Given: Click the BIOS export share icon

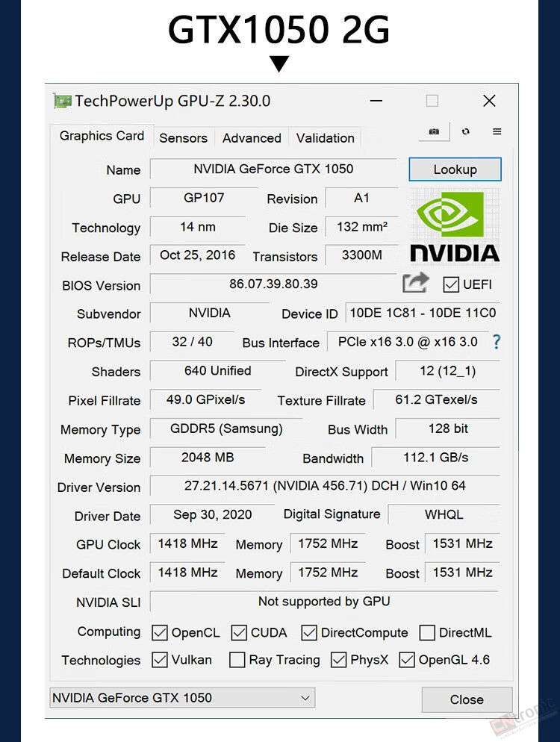Looking at the screenshot, I should (416, 284).
